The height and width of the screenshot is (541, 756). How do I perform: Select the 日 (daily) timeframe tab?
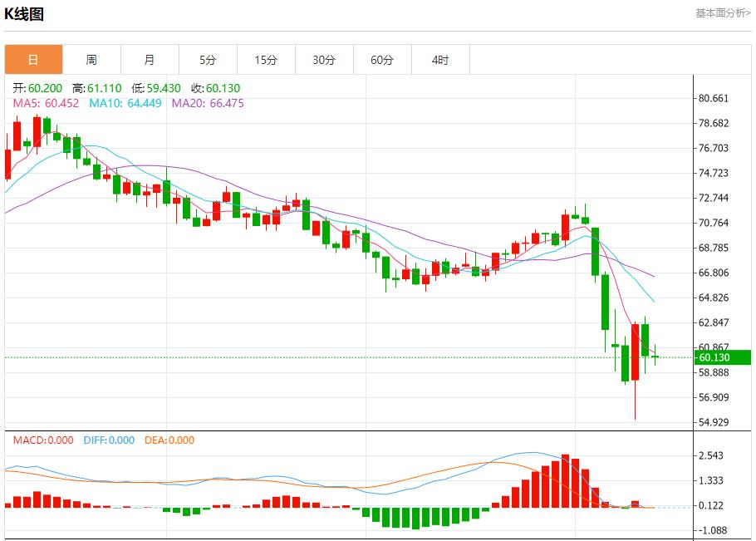(x=33, y=59)
